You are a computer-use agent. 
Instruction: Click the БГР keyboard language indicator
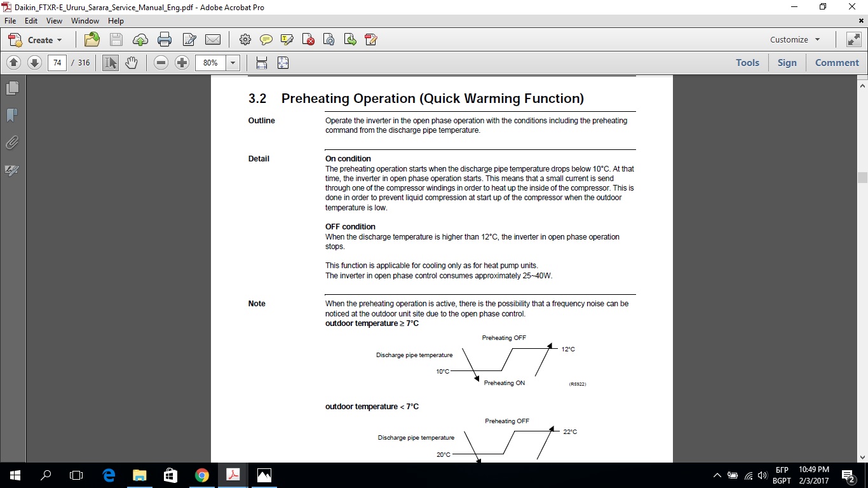pyautogui.click(x=782, y=470)
